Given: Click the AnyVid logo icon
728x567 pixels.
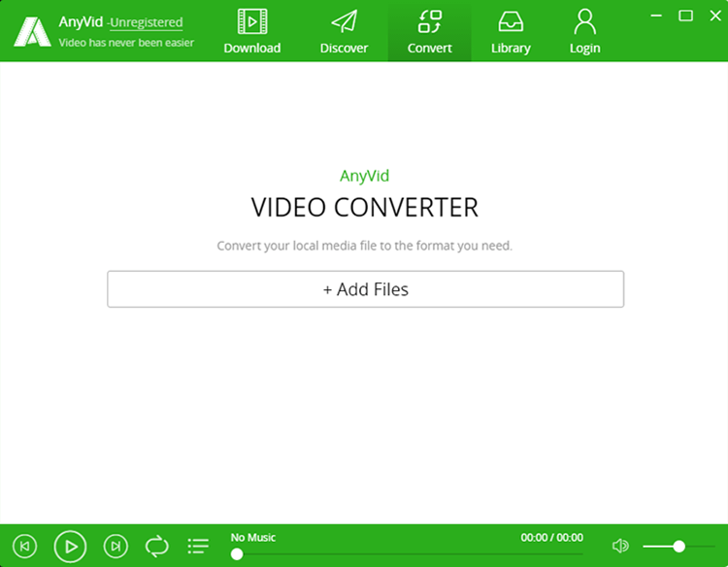Looking at the screenshot, I should pyautogui.click(x=32, y=32).
